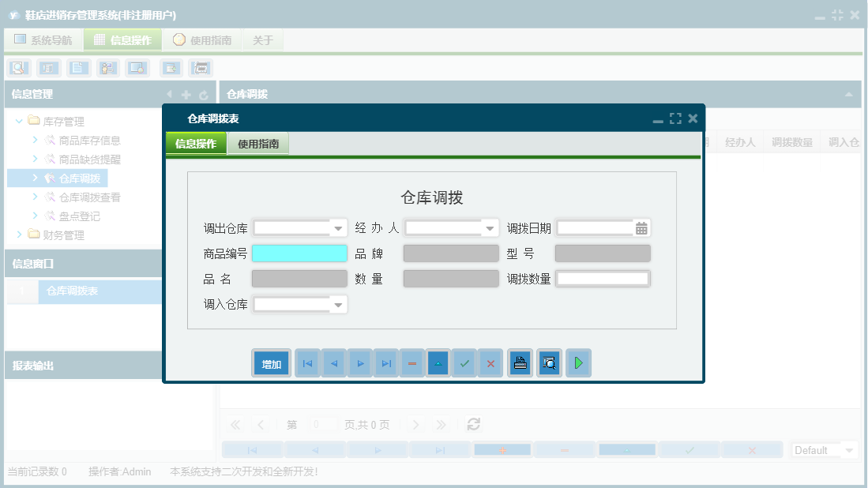The width and height of the screenshot is (868, 488).
Task: Collapse the 报表输出 panel
Action: coord(109,365)
